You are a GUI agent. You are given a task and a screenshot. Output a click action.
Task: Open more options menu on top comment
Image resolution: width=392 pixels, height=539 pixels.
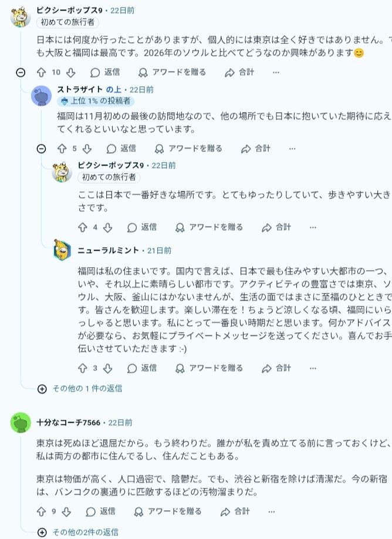pyautogui.click(x=276, y=72)
